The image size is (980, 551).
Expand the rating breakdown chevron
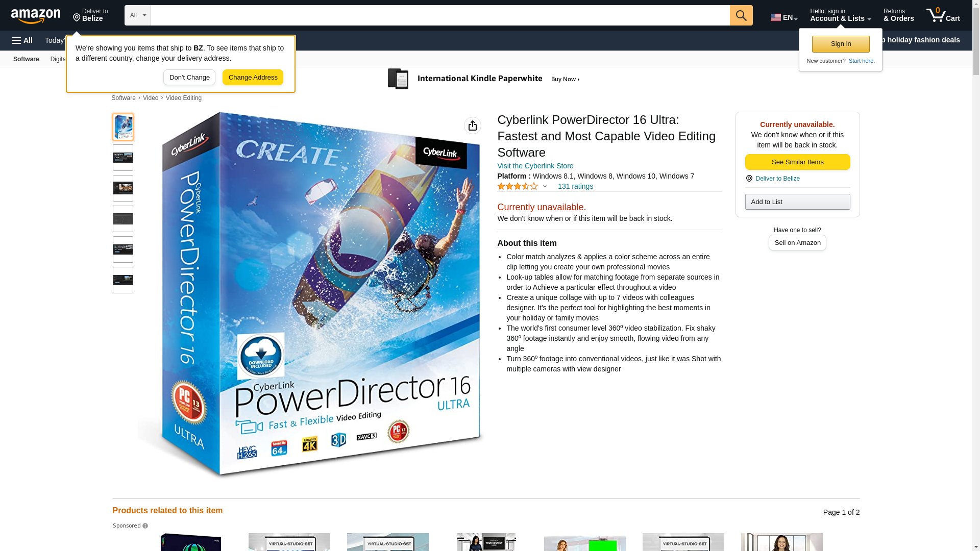pos(545,186)
